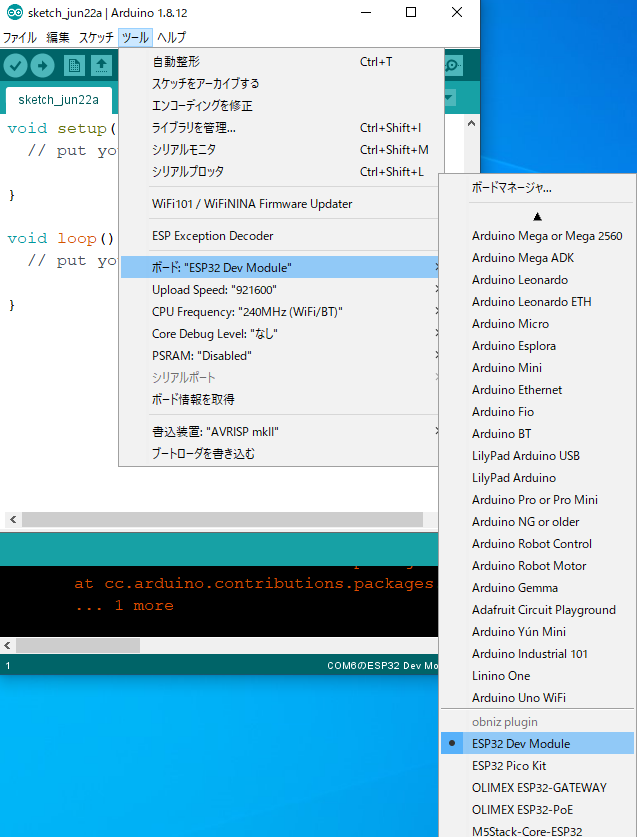Click the sketch_jun22a editor tab

[59, 100]
